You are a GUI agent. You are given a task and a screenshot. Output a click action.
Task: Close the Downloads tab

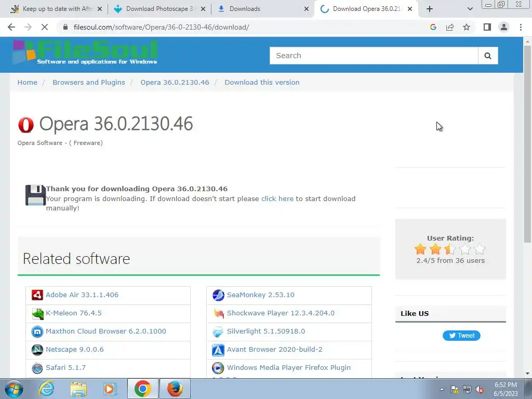point(307,9)
